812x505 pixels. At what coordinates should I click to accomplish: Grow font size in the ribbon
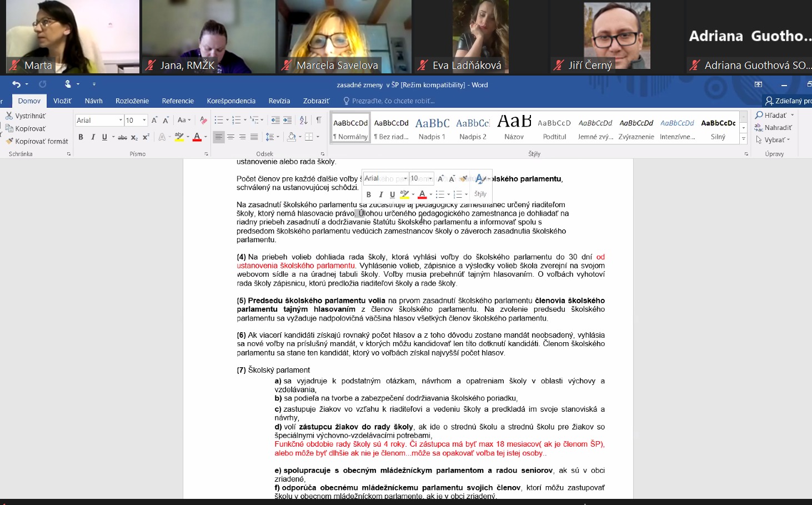(x=154, y=120)
